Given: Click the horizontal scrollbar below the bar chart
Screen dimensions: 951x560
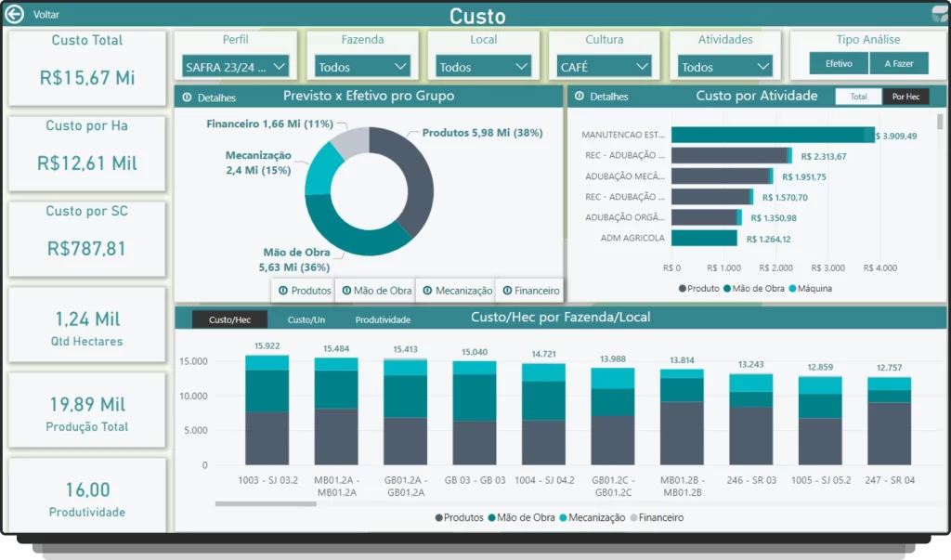Looking at the screenshot, I should 253,504.
